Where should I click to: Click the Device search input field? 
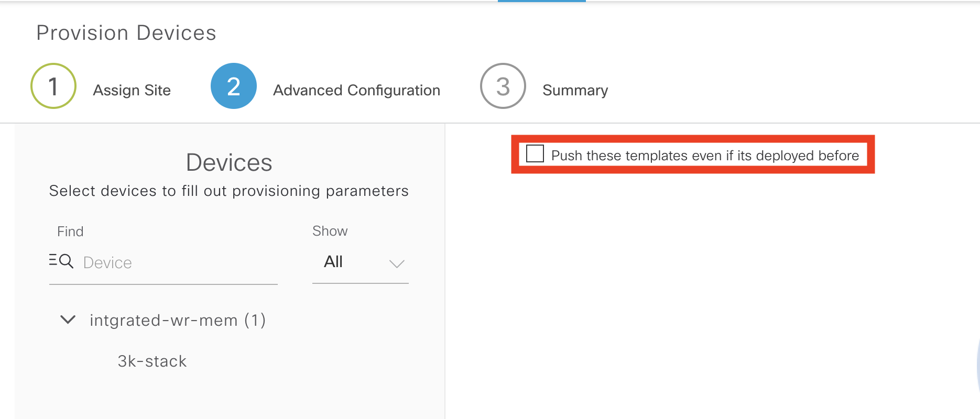click(x=178, y=262)
